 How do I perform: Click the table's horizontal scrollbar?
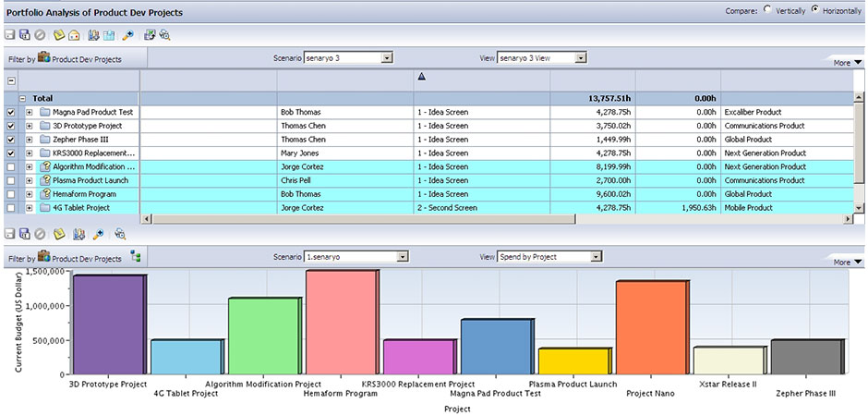(x=499, y=219)
